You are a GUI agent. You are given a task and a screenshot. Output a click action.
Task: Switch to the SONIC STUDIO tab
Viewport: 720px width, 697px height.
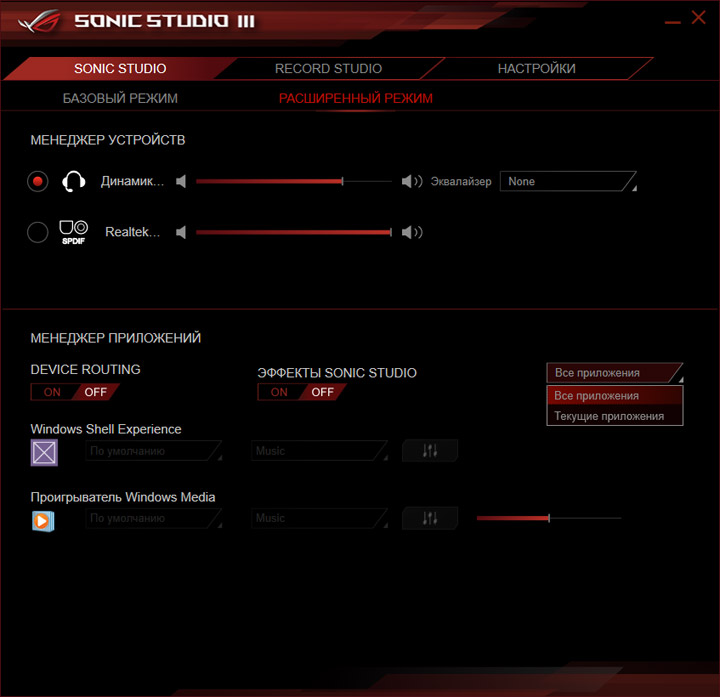point(120,68)
